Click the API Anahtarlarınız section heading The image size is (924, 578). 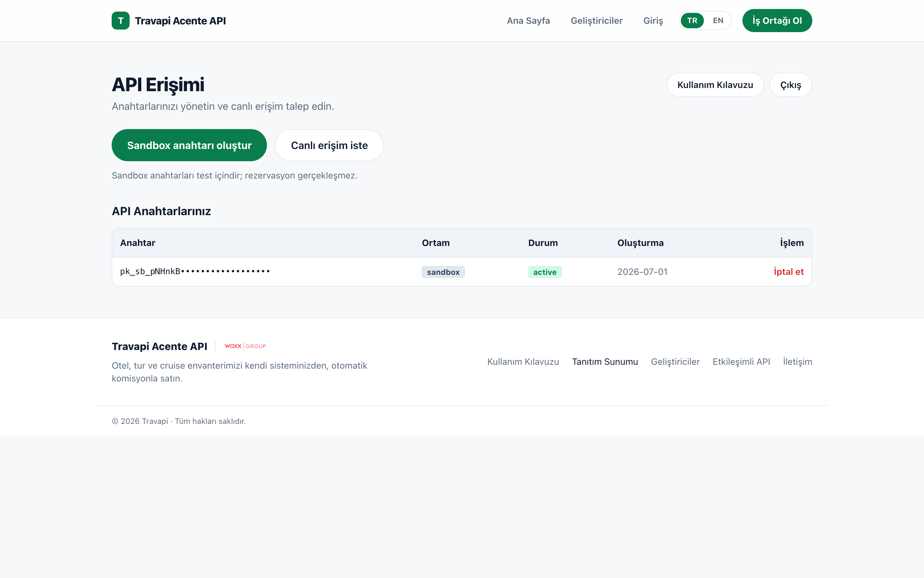(161, 211)
